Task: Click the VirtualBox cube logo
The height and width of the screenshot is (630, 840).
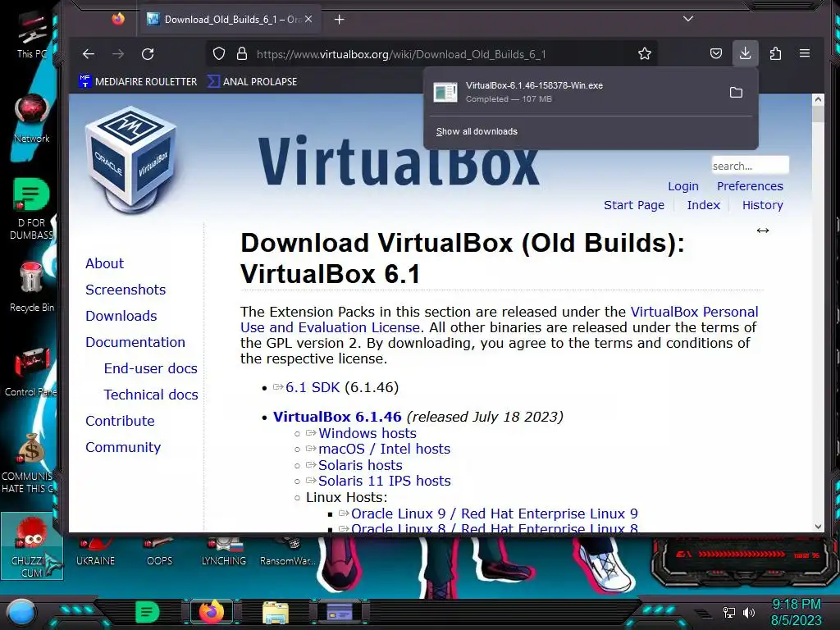Action: coord(131,160)
